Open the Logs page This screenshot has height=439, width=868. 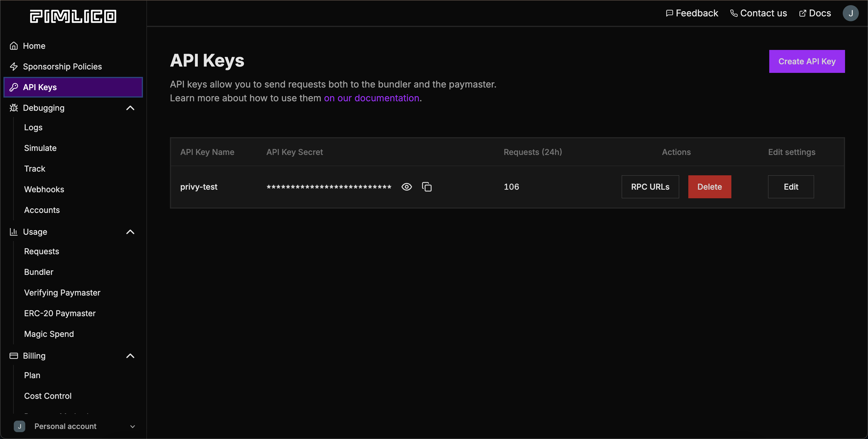(x=33, y=127)
